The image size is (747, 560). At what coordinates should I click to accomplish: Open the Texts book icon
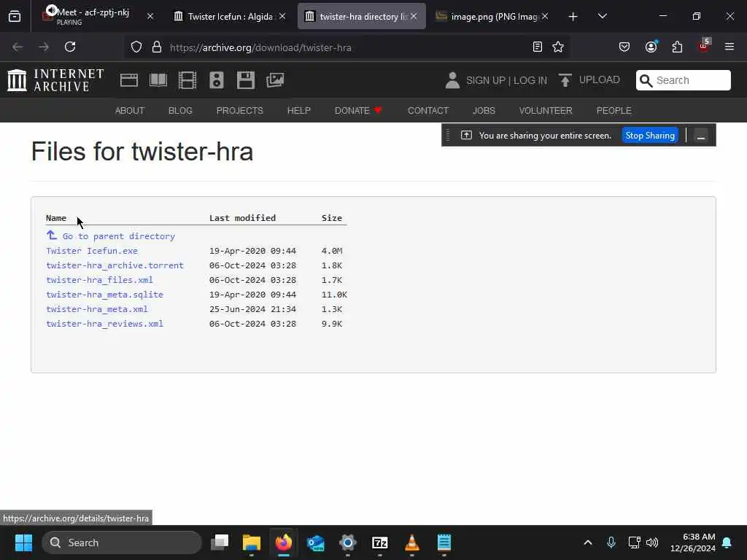158,80
